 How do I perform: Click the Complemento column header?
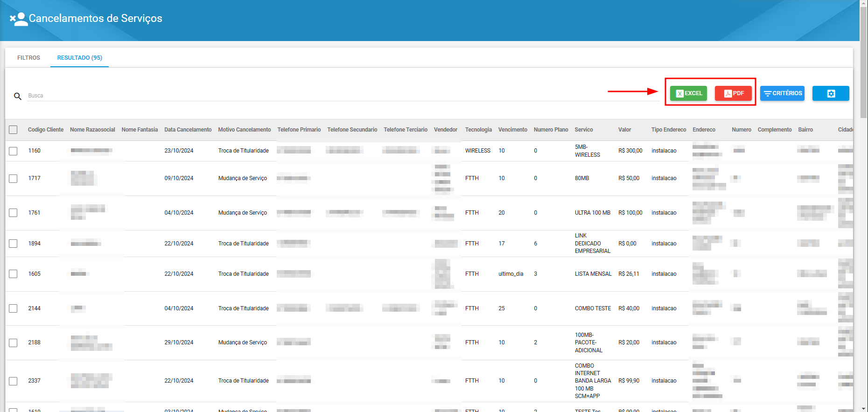[775, 130]
